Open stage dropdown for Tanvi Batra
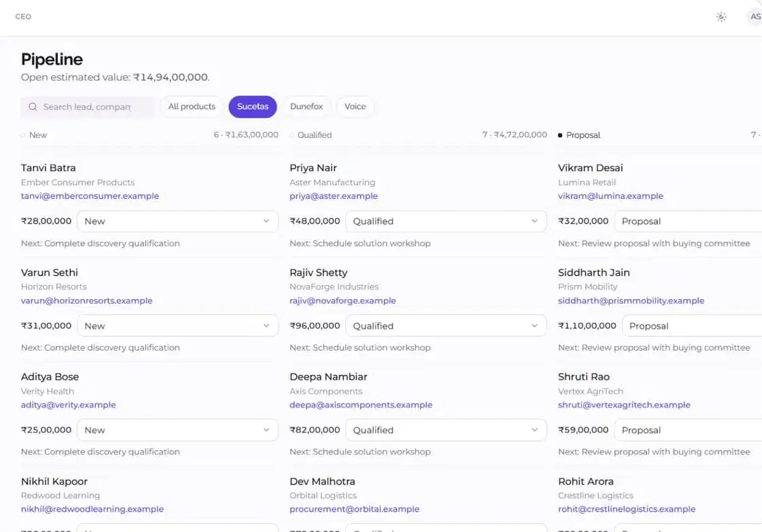The width and height of the screenshot is (762, 532). [x=178, y=221]
